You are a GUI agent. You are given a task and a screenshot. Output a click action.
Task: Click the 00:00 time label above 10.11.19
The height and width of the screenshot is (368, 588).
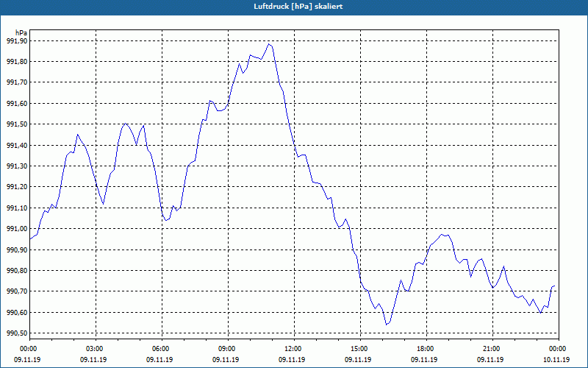(x=557, y=349)
